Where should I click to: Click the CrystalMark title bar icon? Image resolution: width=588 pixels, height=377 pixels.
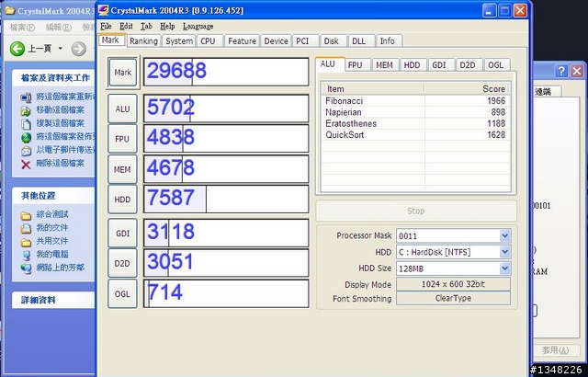(103, 10)
